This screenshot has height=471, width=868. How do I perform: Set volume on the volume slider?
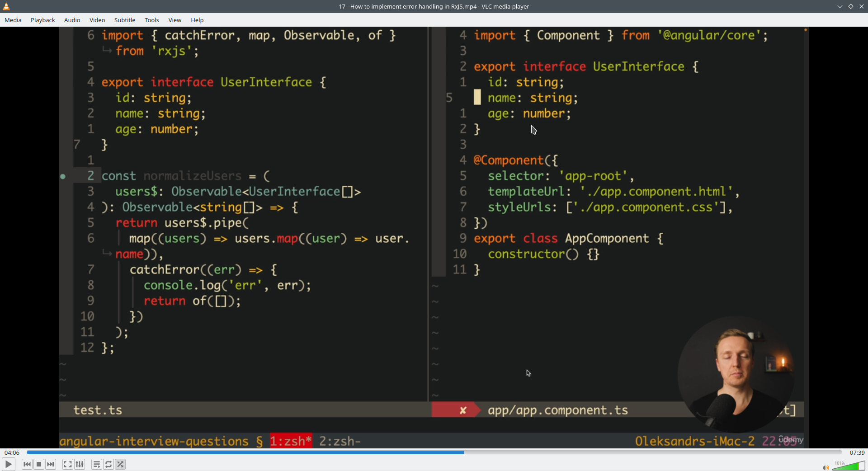coord(849,466)
